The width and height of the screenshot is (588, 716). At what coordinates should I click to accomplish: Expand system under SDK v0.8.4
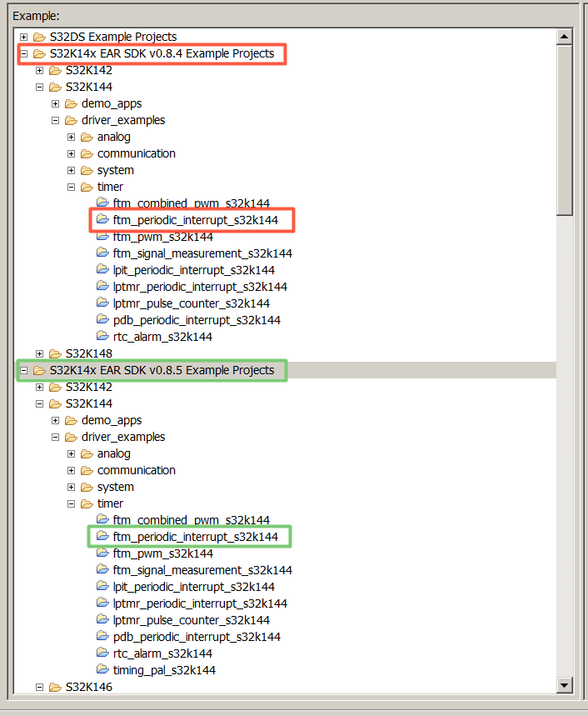[x=71, y=170]
